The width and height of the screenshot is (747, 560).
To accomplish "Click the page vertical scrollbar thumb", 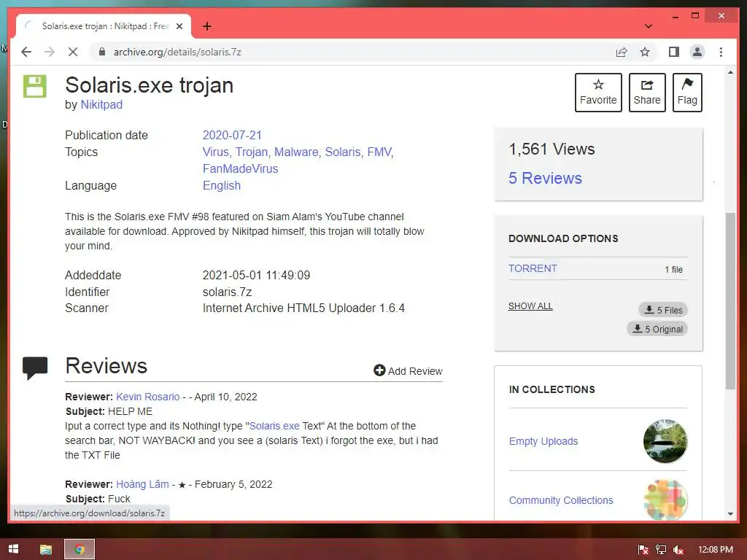I will 730,301.
